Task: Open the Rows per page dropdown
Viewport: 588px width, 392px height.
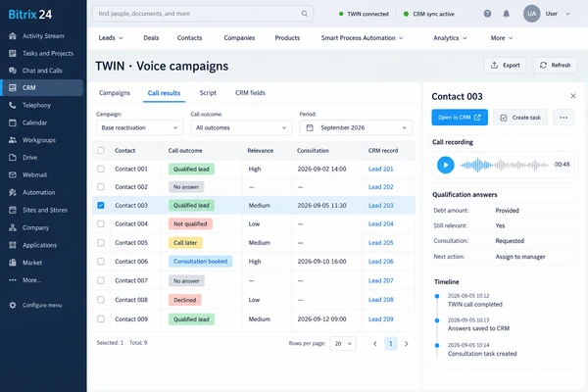Action: coord(343,344)
